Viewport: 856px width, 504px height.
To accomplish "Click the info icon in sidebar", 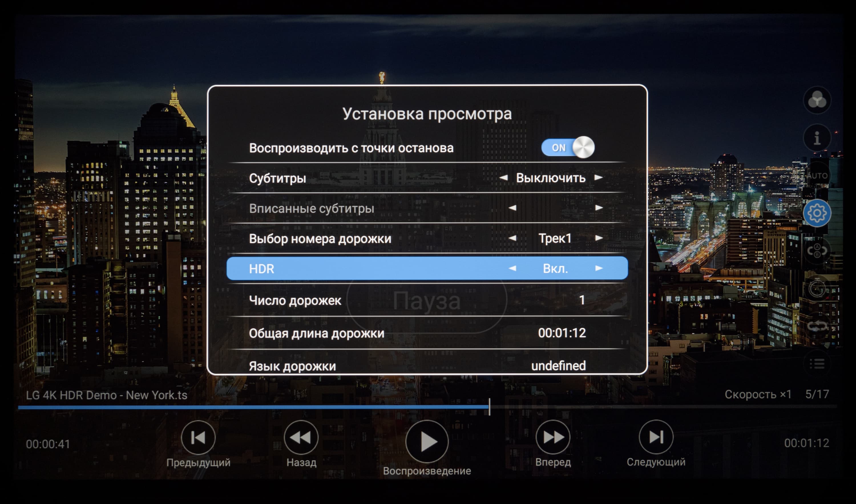I will coord(817,138).
